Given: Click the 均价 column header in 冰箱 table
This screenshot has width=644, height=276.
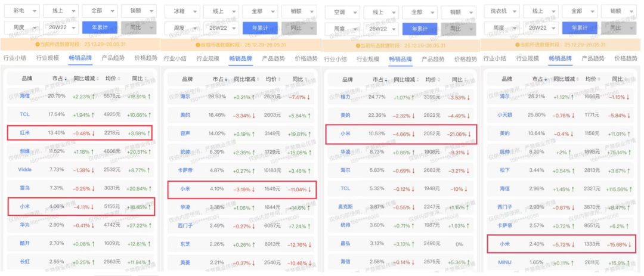Looking at the screenshot, I should click(273, 79).
